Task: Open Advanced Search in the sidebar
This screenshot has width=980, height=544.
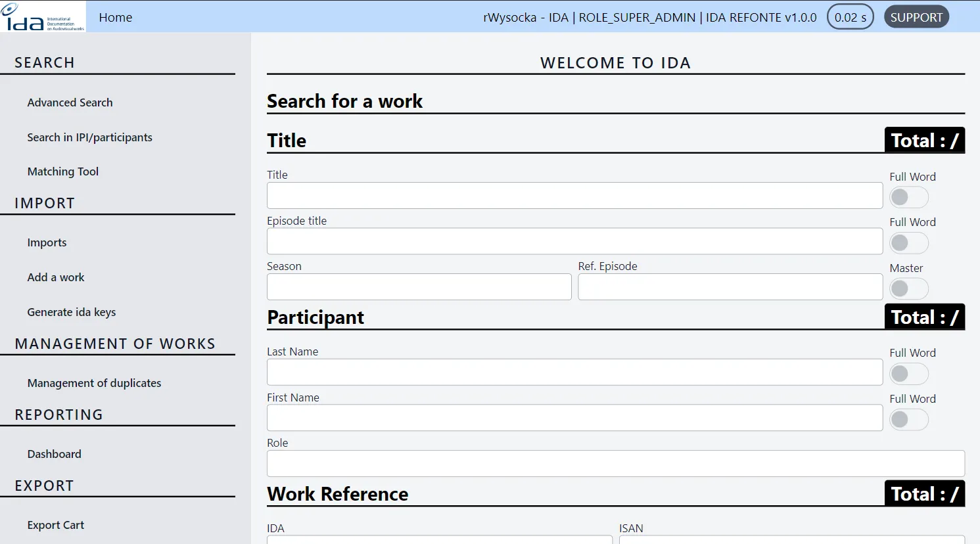Action: tap(70, 102)
